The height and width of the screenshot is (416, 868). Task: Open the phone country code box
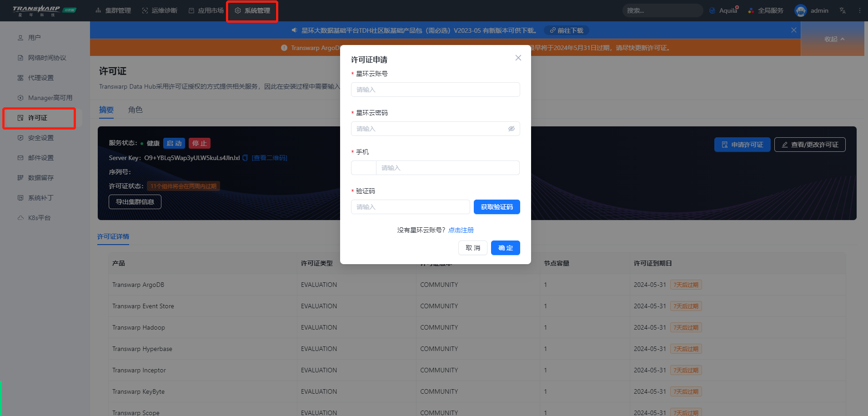coord(363,168)
